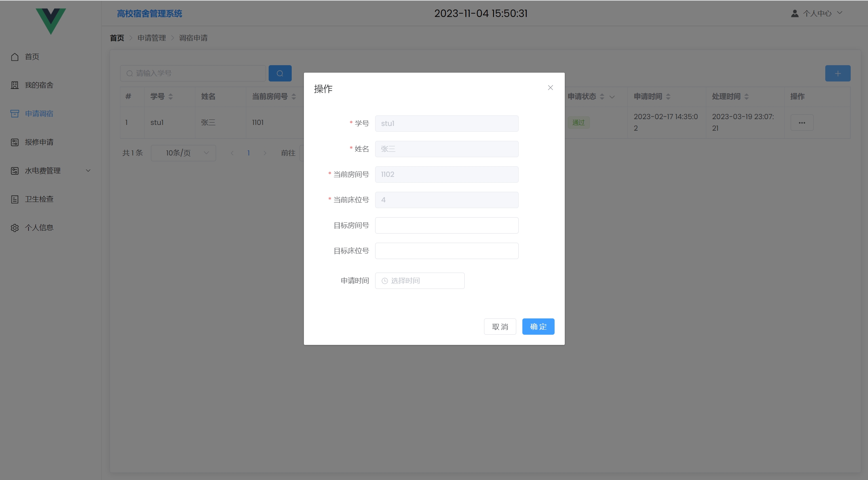
Task: Click the My Dormitory building icon
Action: click(x=15, y=85)
